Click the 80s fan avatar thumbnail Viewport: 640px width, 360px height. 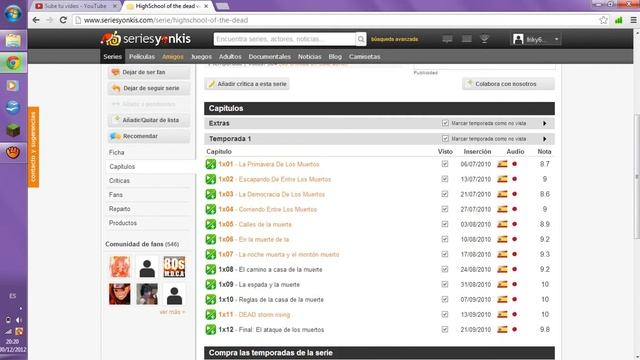[x=174, y=267]
